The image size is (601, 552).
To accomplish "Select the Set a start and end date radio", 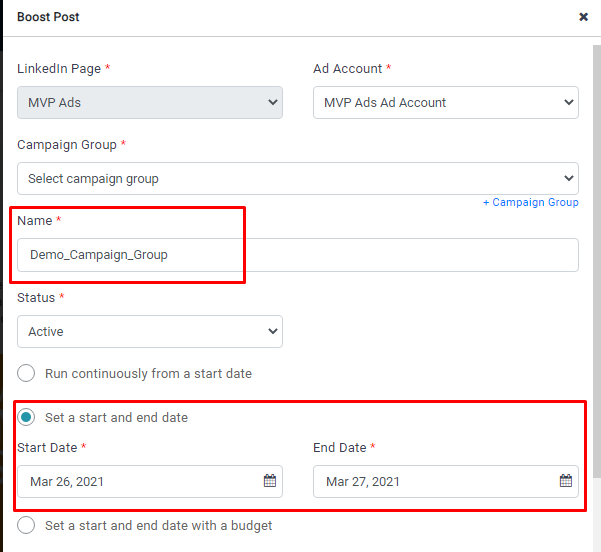I will [26, 417].
